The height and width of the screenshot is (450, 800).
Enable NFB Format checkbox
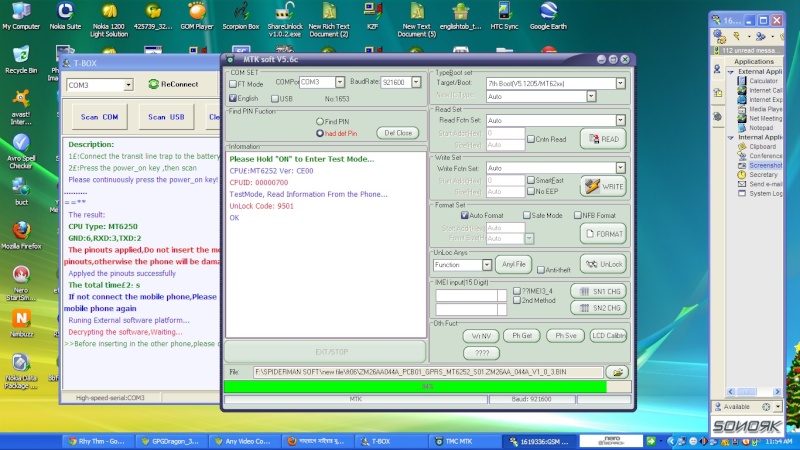[578, 215]
